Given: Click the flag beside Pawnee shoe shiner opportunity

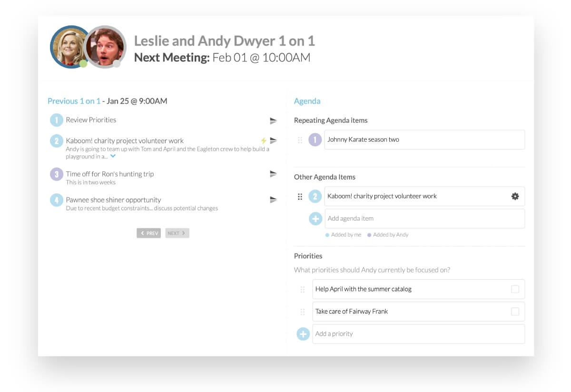Looking at the screenshot, I should (x=273, y=200).
